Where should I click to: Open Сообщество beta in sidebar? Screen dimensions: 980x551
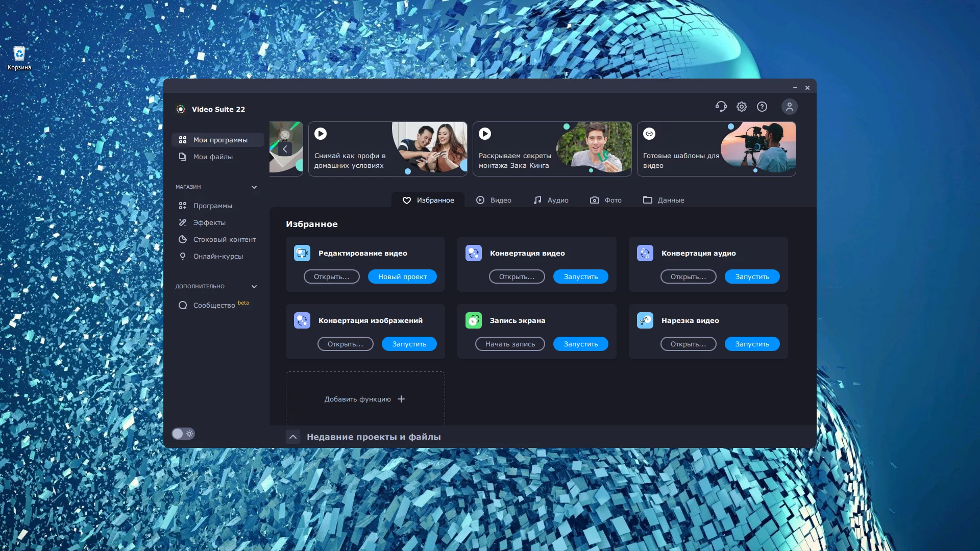[x=218, y=305]
